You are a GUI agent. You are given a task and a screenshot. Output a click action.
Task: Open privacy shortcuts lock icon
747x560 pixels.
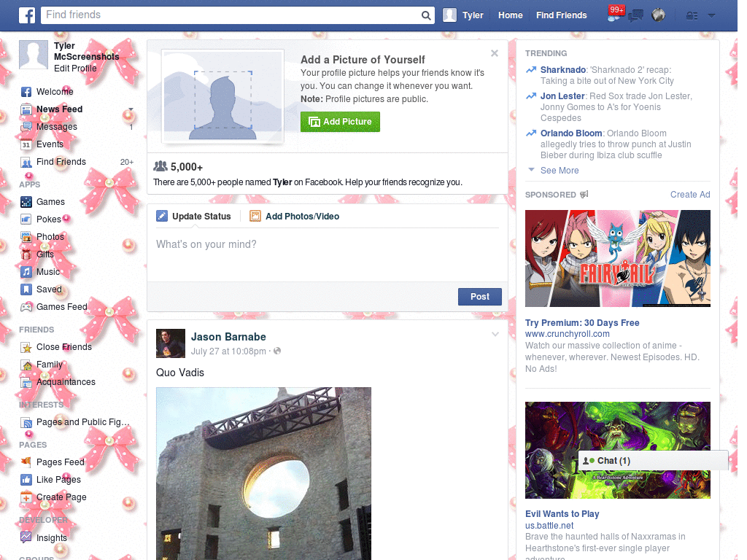point(692,16)
